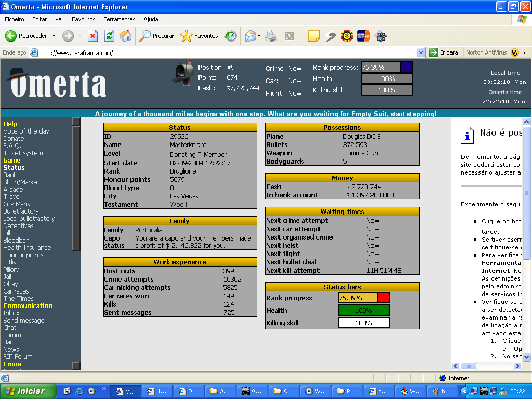Go to Bulletfactory in the game menu

pyautogui.click(x=21, y=211)
